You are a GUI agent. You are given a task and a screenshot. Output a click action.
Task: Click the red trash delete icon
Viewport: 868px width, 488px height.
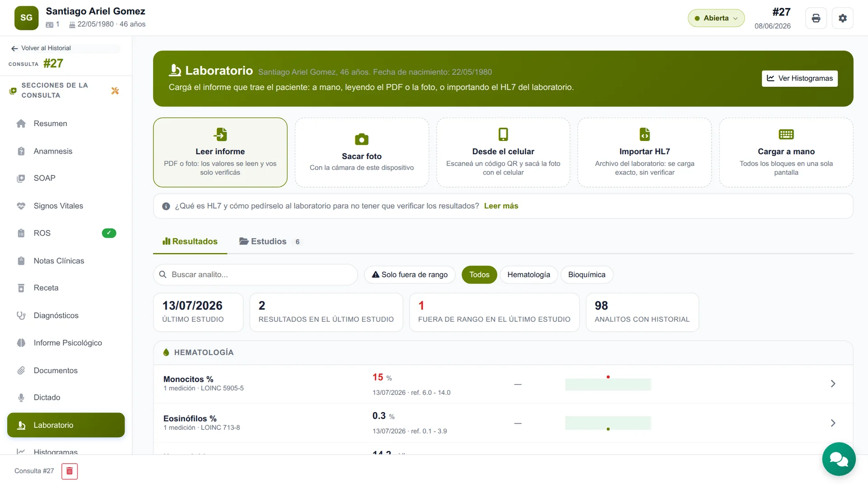coord(70,471)
